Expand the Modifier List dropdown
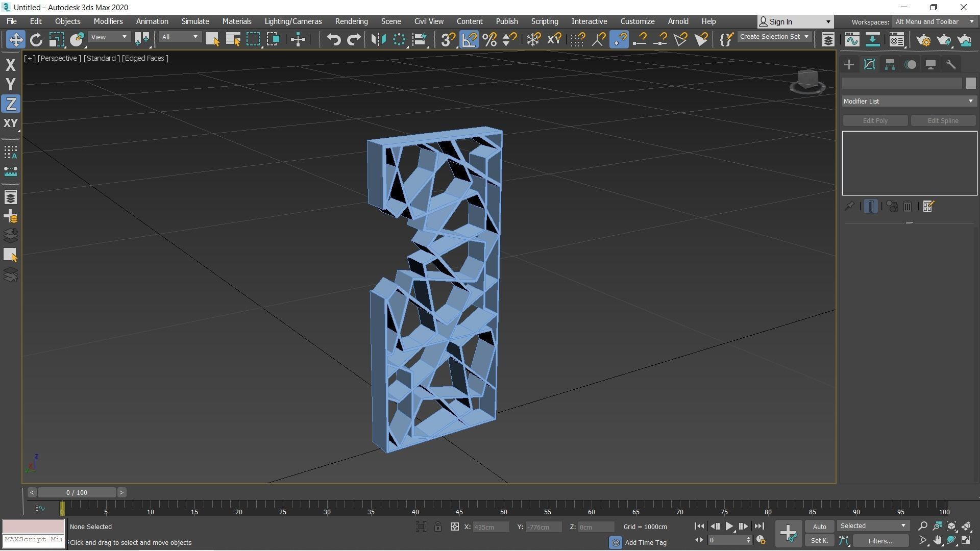Image resolution: width=980 pixels, height=551 pixels. 909,101
